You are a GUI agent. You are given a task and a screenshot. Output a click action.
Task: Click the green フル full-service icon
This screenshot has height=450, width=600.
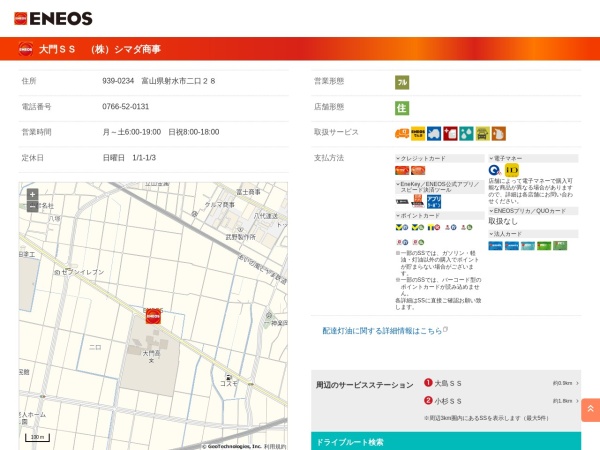coord(402,82)
